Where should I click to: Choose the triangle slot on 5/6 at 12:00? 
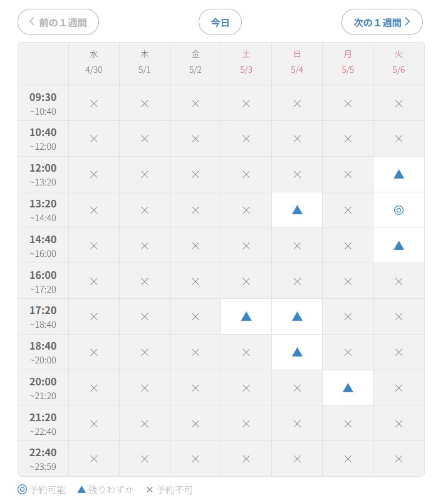399,174
